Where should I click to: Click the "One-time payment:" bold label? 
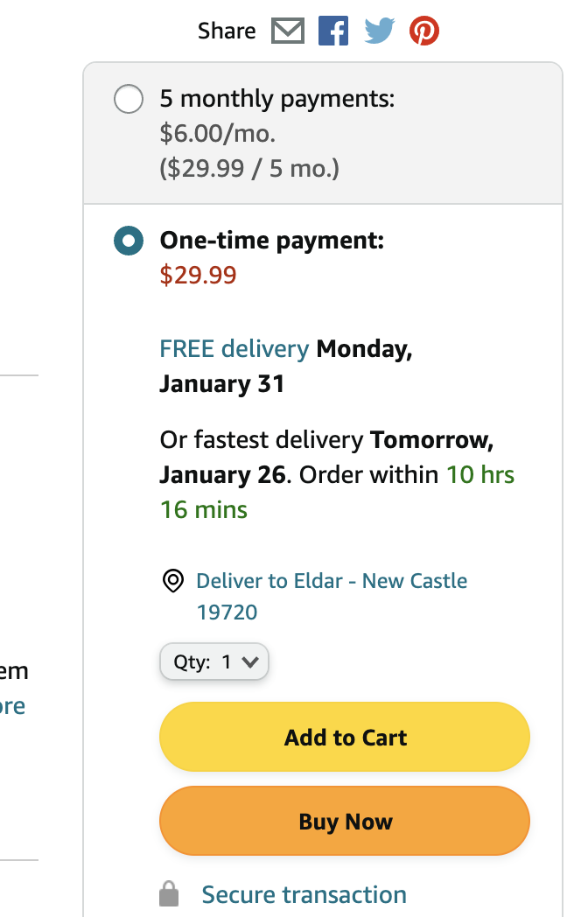[271, 241]
